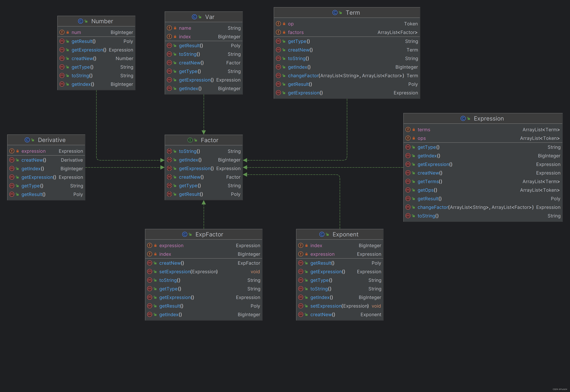Click method icon of toString() in Var
This screenshot has height=392, width=570.
coord(169,54)
